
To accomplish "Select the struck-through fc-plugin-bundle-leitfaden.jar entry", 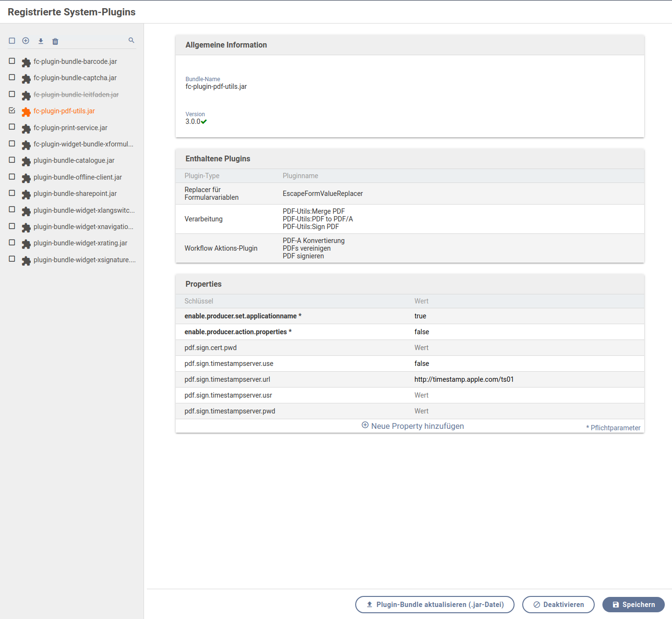I will pyautogui.click(x=76, y=95).
